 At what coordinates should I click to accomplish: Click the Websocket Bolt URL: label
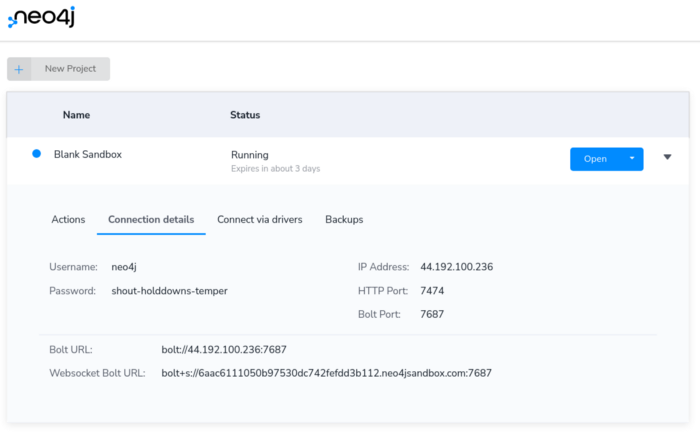[x=97, y=373]
